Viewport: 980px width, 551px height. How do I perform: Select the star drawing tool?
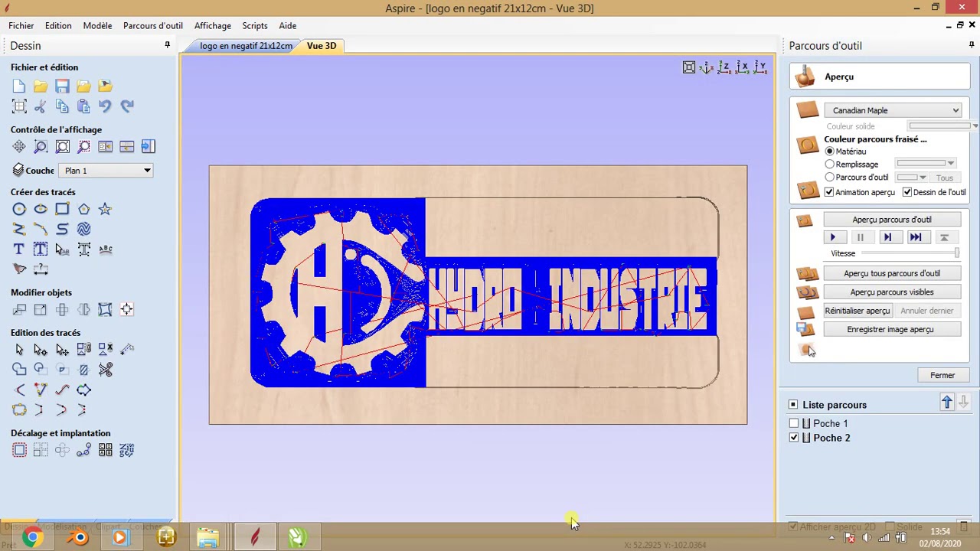pyautogui.click(x=105, y=209)
